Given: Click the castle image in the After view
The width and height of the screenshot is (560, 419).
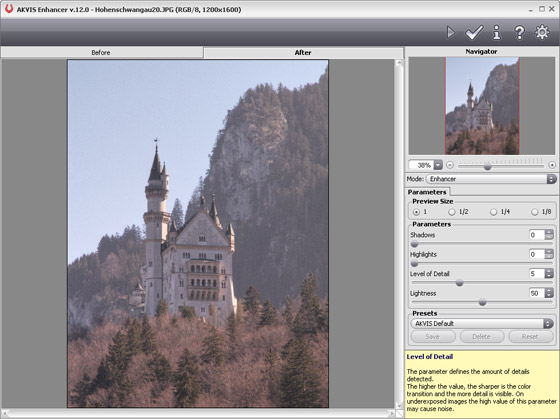Looking at the screenshot, I should click(198, 234).
